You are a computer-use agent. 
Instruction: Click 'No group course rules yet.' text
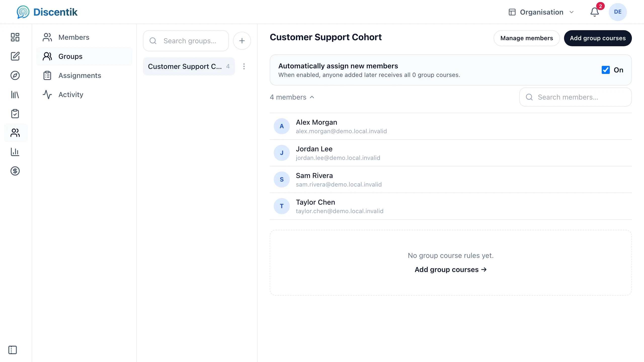[451, 255]
